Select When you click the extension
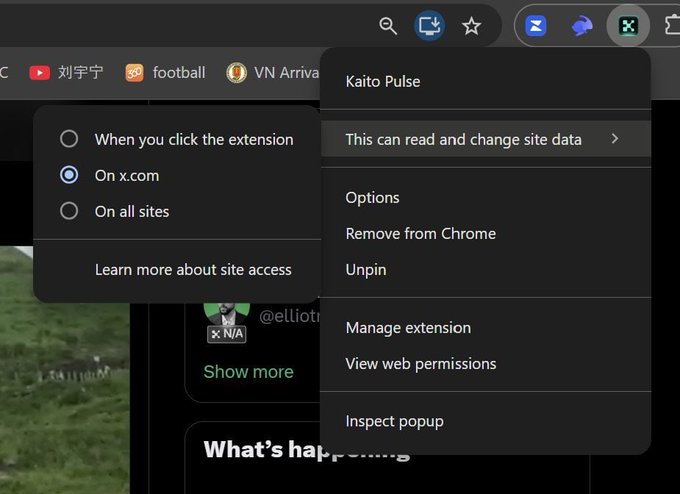680x494 pixels. [x=177, y=139]
